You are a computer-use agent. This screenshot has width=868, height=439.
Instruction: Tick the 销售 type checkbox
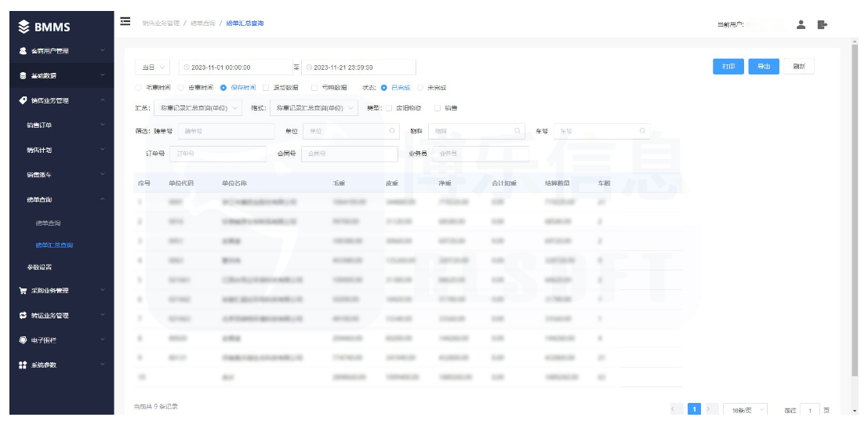pyautogui.click(x=438, y=108)
